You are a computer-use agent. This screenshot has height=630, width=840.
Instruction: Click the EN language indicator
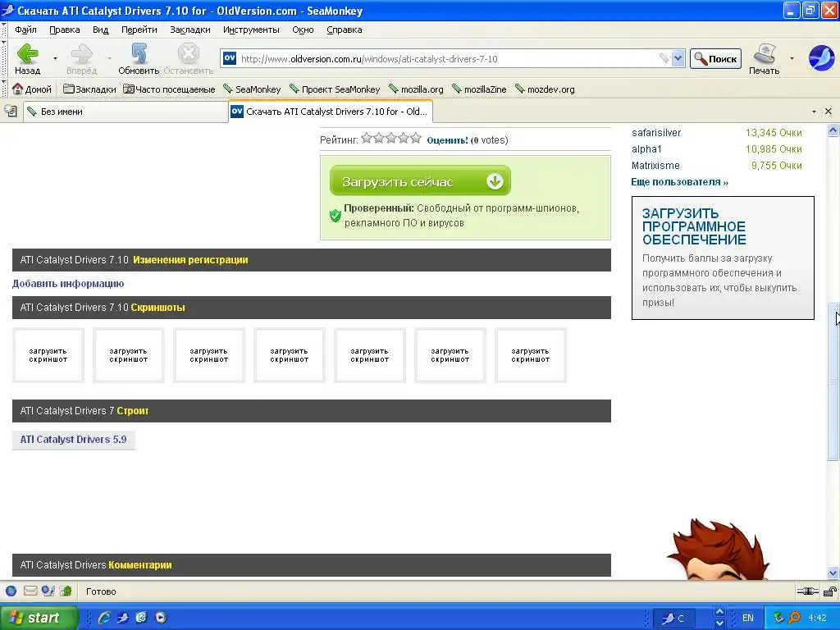pyautogui.click(x=748, y=618)
